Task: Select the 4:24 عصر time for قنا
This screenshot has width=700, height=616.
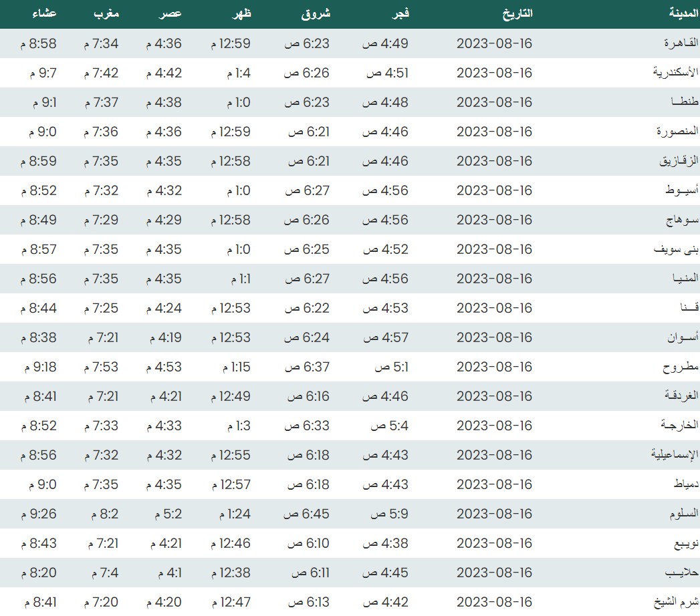Action: (163, 308)
